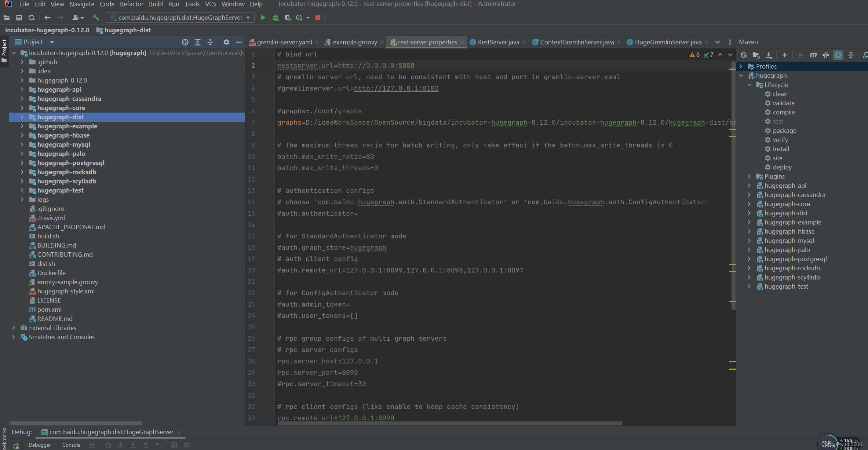868x450 pixels.
Task: Click the Stop application red square icon
Action: (x=317, y=18)
